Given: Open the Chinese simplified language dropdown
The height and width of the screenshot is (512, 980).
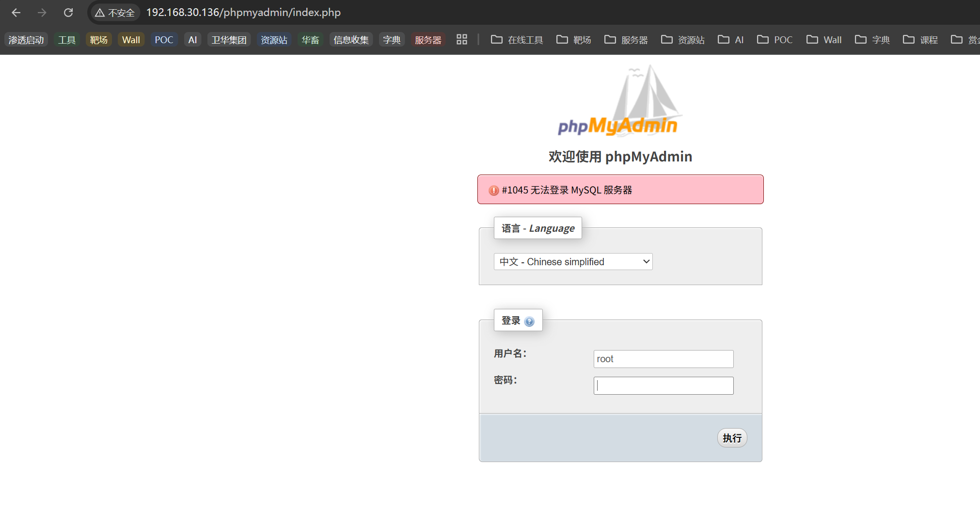Looking at the screenshot, I should (573, 262).
